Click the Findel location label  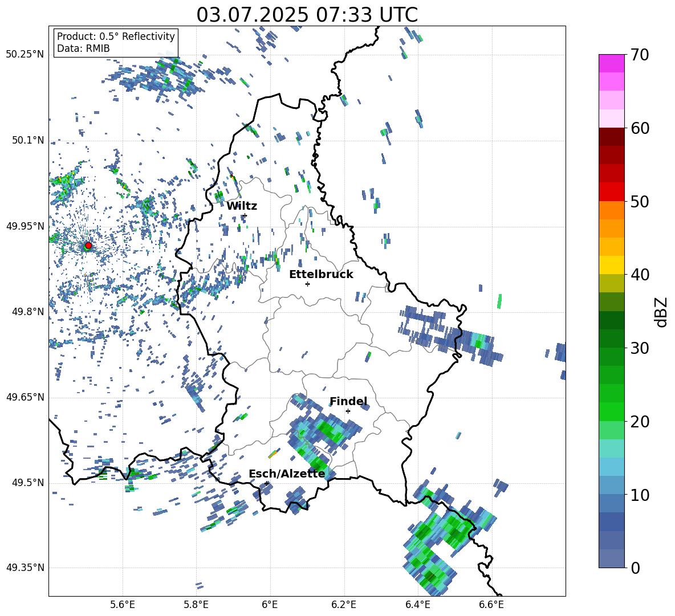tap(348, 401)
